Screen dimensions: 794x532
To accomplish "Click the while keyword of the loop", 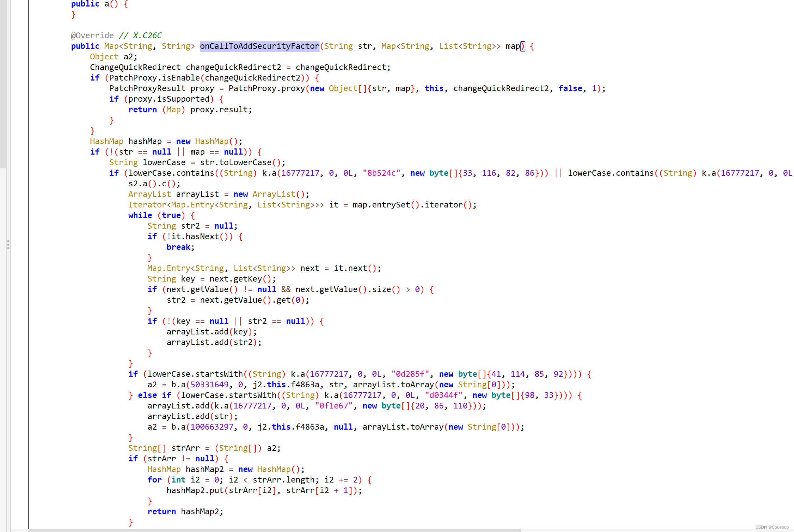I will pyautogui.click(x=140, y=215).
